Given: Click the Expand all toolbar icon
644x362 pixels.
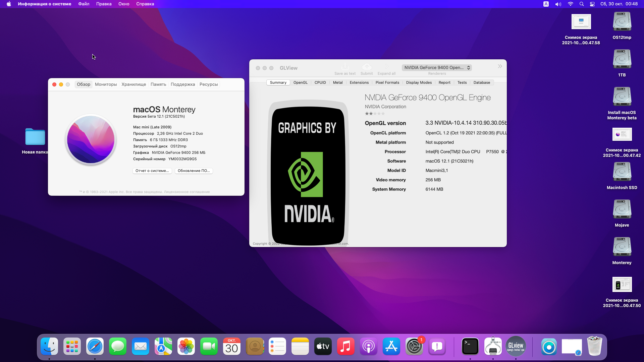Looking at the screenshot, I should 386,67.
